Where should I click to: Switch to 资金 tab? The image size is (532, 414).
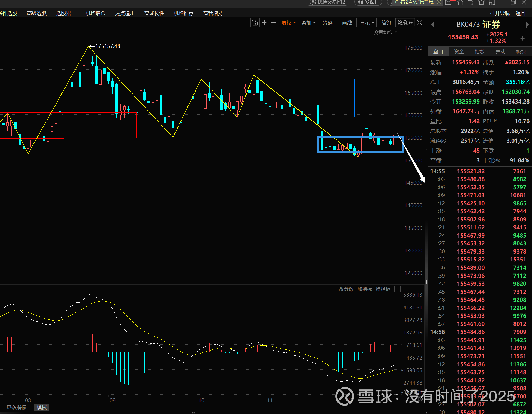(x=459, y=52)
